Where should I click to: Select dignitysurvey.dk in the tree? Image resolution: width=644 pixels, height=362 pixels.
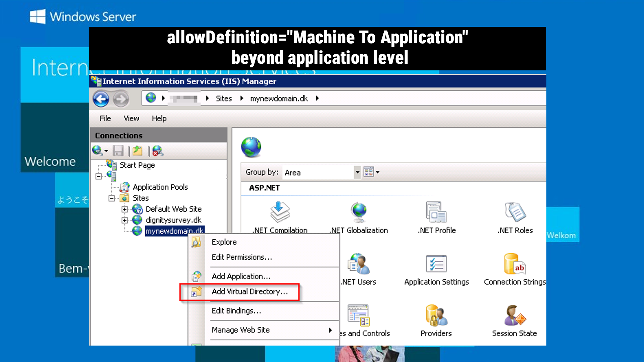coord(173,220)
